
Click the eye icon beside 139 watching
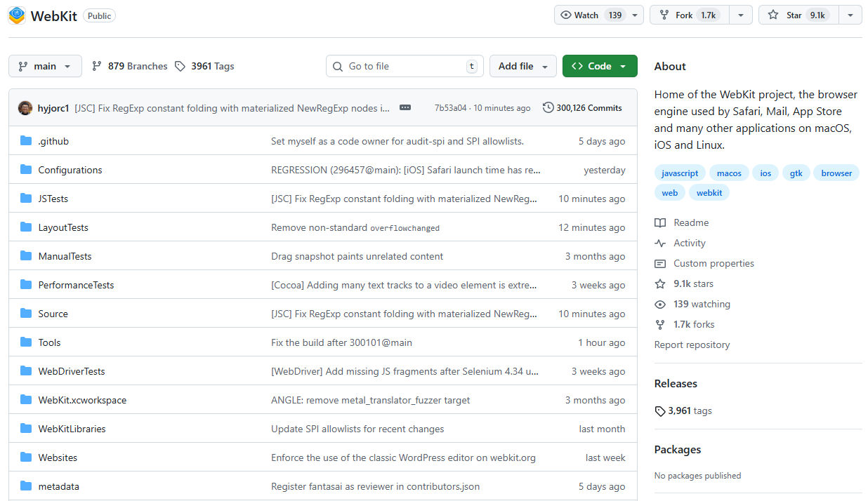660,304
